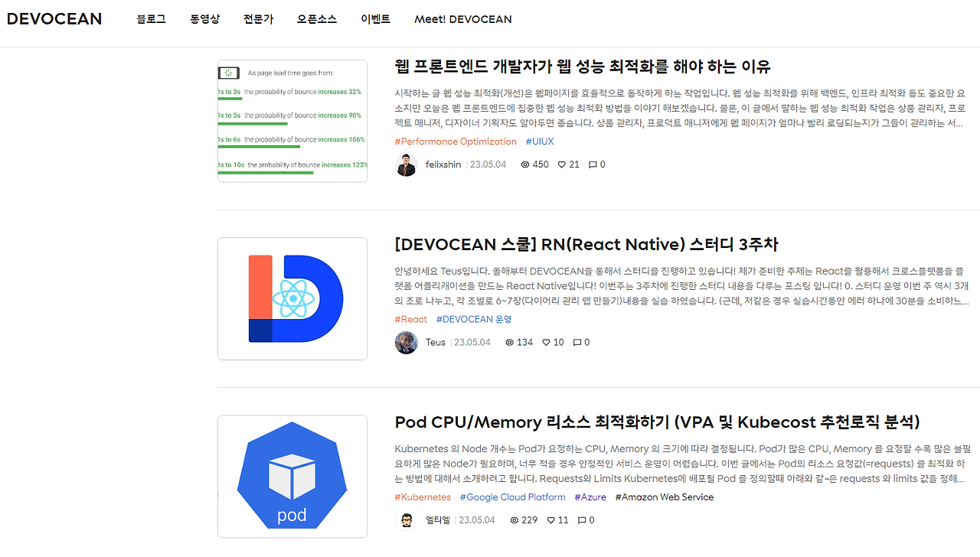Click the date 23.05.04 on felixshin's post

click(x=488, y=164)
